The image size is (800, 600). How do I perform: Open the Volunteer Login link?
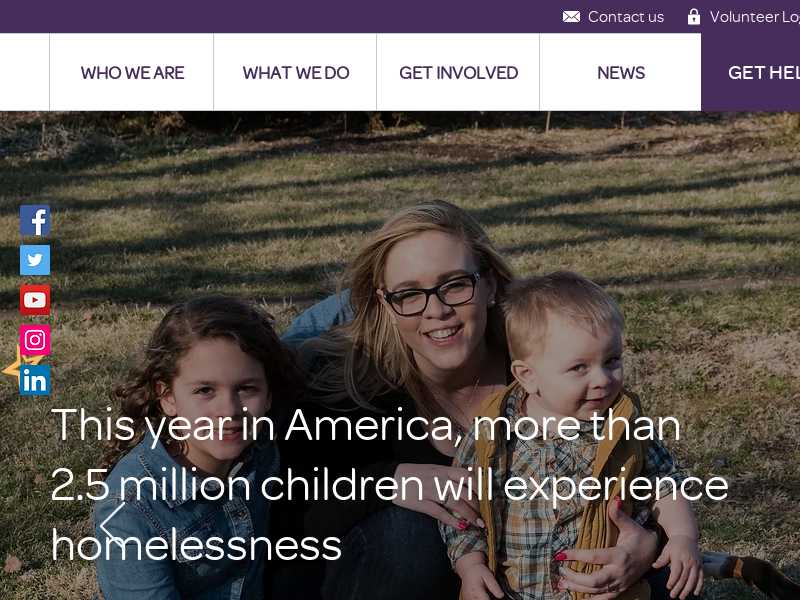[x=755, y=17]
